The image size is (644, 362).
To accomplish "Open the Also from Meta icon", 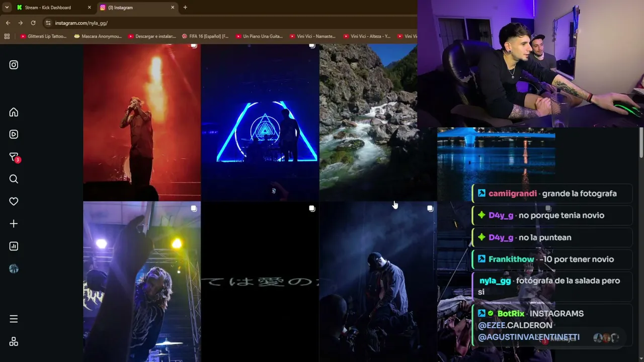I will [x=14, y=341].
